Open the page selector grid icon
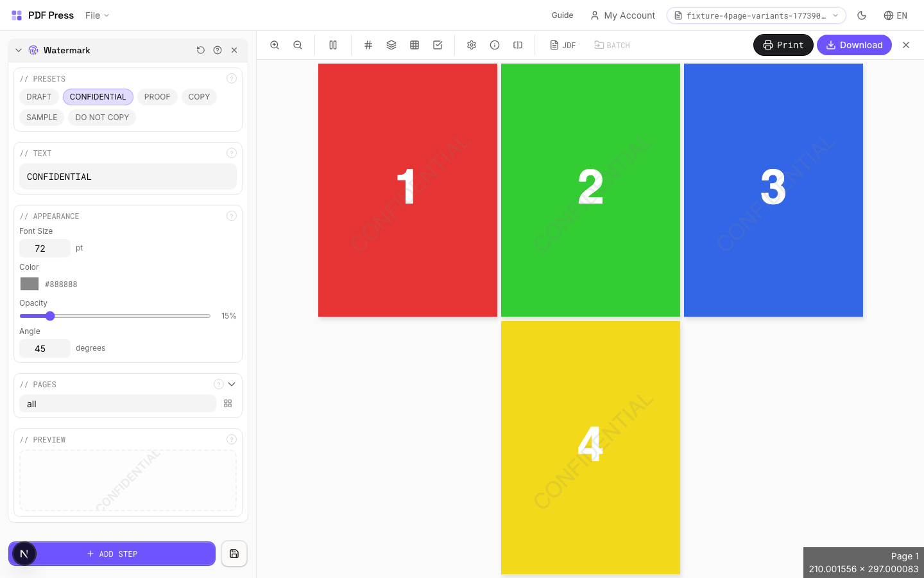 [x=228, y=403]
